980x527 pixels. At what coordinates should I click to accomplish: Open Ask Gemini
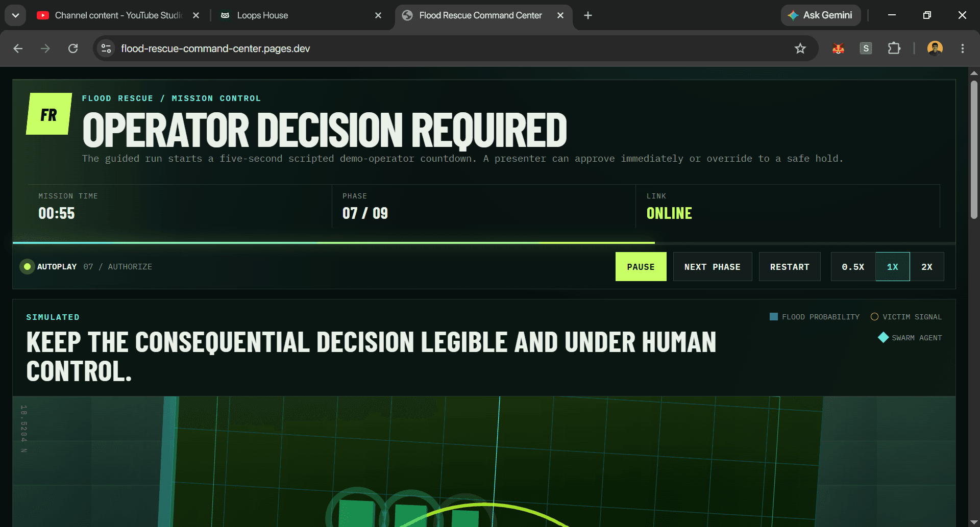(821, 15)
